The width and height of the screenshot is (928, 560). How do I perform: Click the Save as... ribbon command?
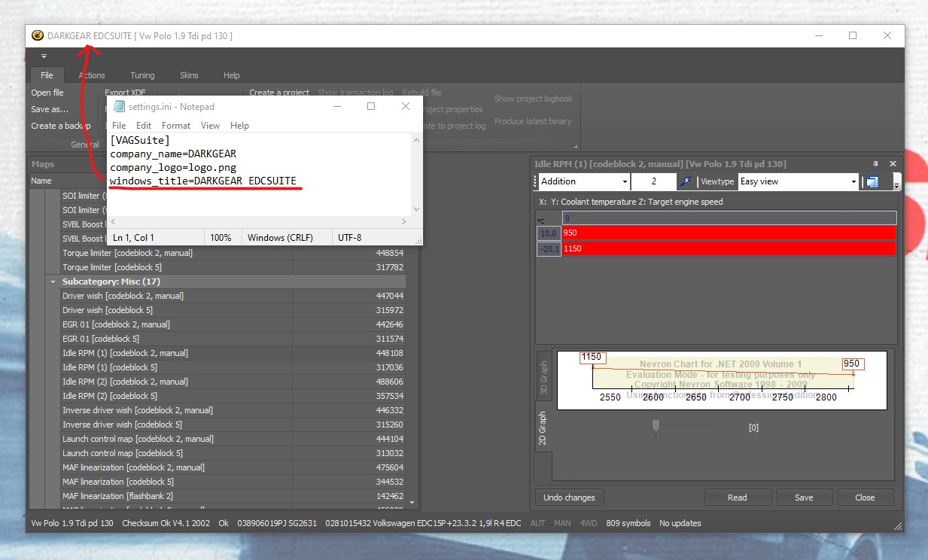click(50, 109)
